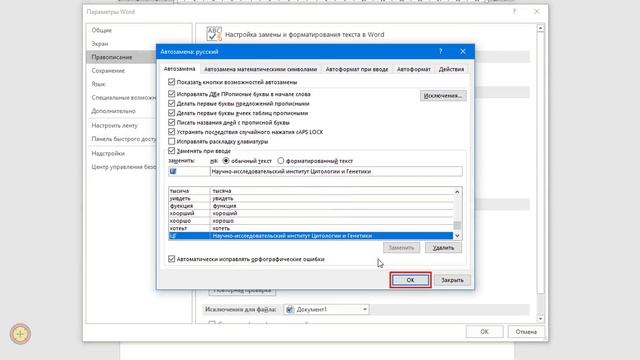Toggle Исправлять ДВе ПРописные буквы checkbox
Image resolution: width=640 pixels, height=360 pixels.
tap(171, 94)
